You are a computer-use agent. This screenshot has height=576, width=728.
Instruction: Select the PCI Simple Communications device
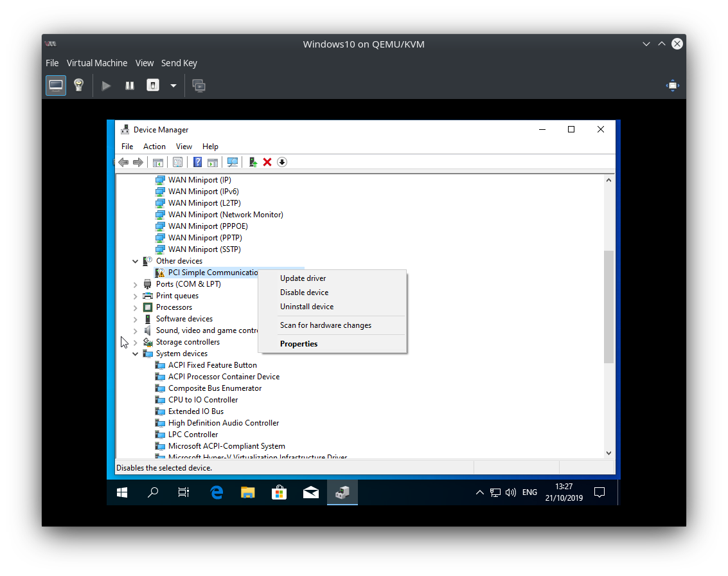pyautogui.click(x=213, y=273)
